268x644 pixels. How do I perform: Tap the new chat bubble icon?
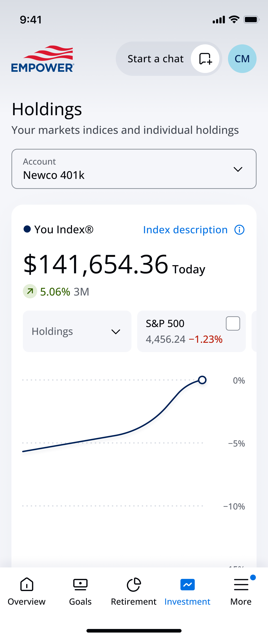(x=205, y=59)
